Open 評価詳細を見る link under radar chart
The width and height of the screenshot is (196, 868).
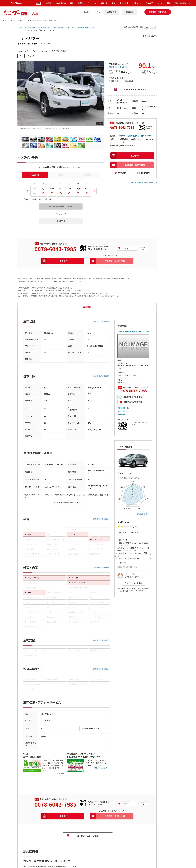coord(143,514)
